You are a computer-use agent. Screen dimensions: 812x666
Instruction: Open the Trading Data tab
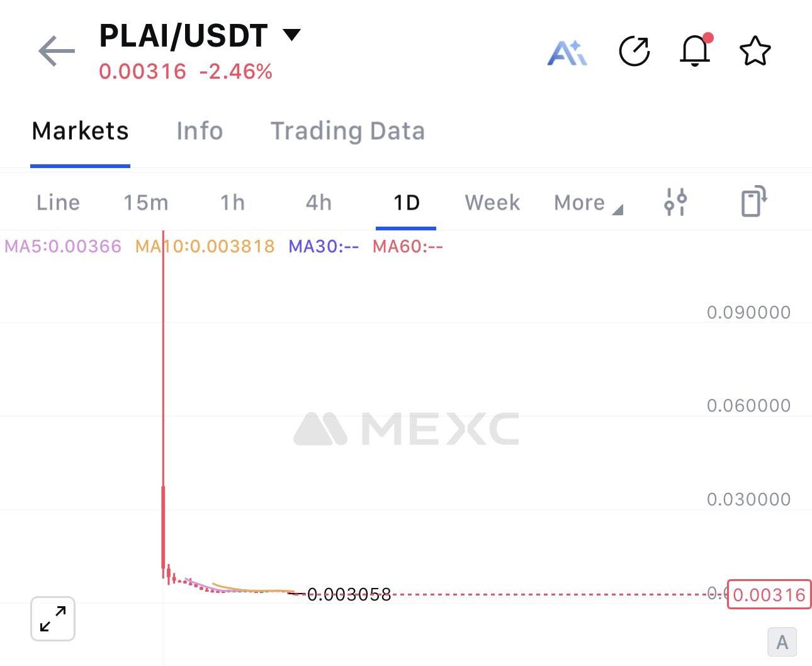point(347,131)
